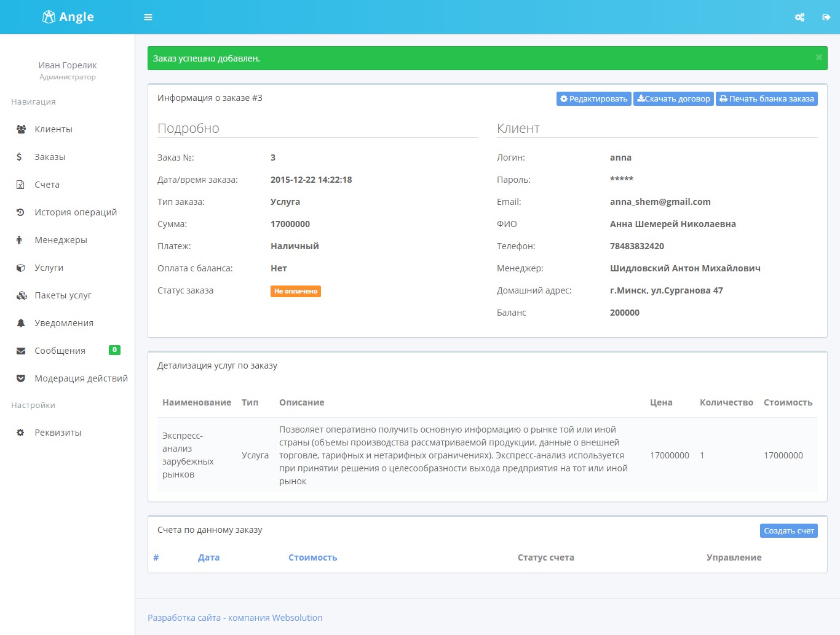Click phone number 78483832420
Viewport: 840px width, 635px height.
(637, 246)
